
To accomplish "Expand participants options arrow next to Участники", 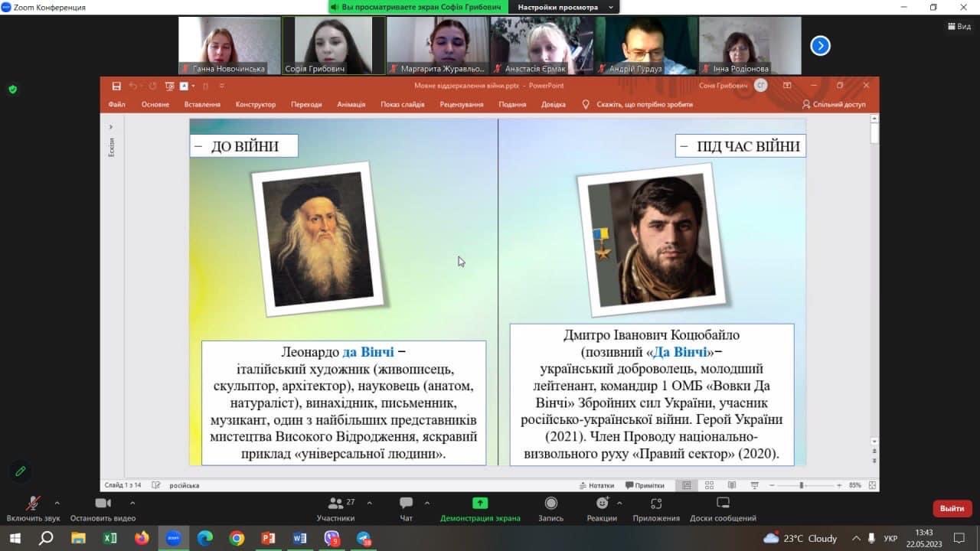I will click(369, 503).
